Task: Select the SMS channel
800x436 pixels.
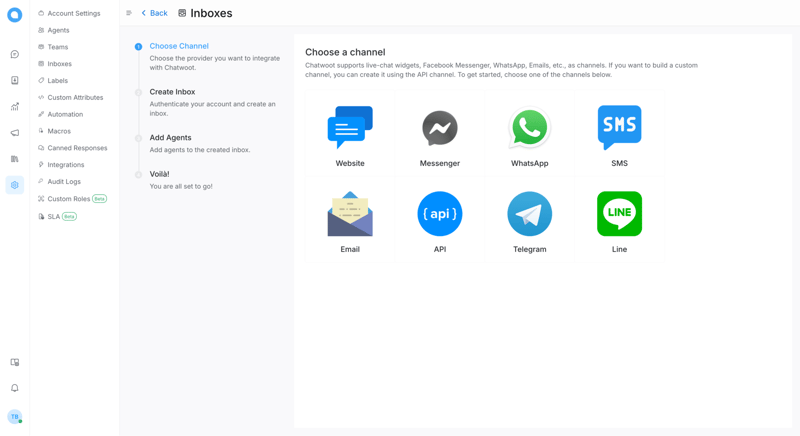Action: (x=619, y=128)
